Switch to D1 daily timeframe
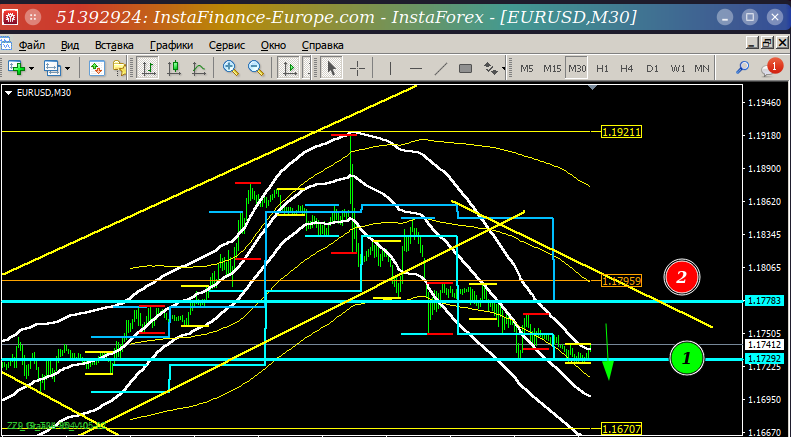The width and height of the screenshot is (791, 437). coord(652,68)
